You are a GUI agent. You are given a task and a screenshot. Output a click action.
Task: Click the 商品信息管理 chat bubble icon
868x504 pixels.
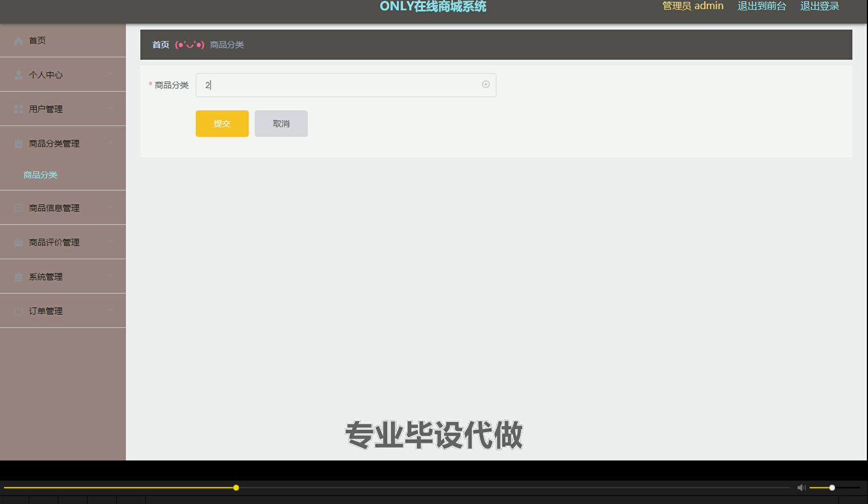(18, 207)
